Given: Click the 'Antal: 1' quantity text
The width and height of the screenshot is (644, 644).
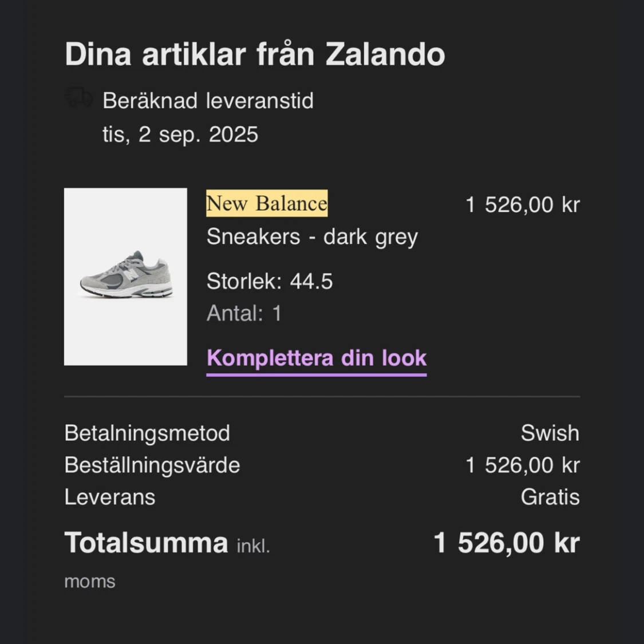Looking at the screenshot, I should pos(244,313).
